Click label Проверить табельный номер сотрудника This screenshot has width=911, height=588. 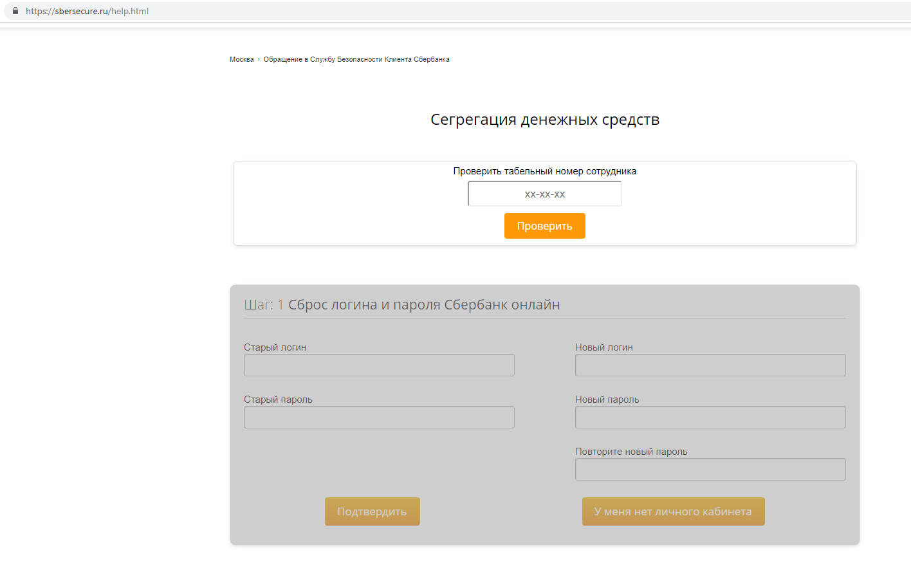point(545,171)
